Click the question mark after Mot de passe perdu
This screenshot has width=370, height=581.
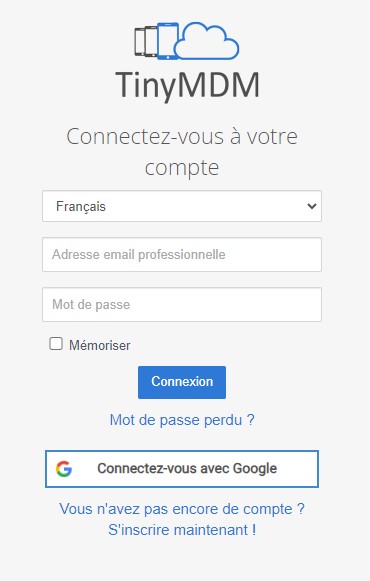[x=251, y=420]
